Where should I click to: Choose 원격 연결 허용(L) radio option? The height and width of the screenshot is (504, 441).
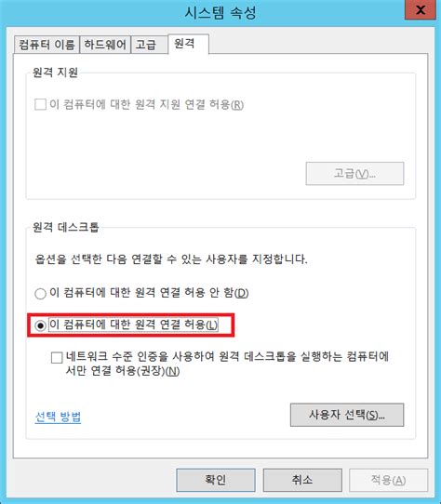coord(40,325)
